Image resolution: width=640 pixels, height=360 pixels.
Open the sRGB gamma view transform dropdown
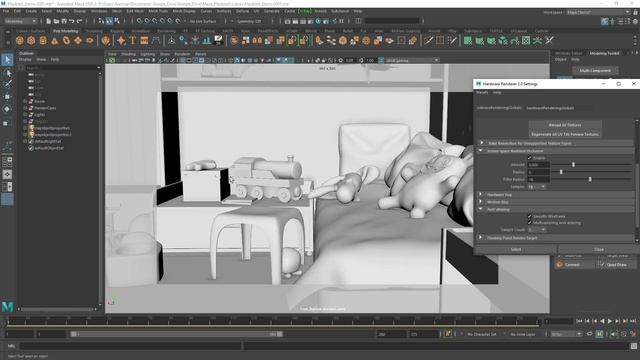point(412,60)
